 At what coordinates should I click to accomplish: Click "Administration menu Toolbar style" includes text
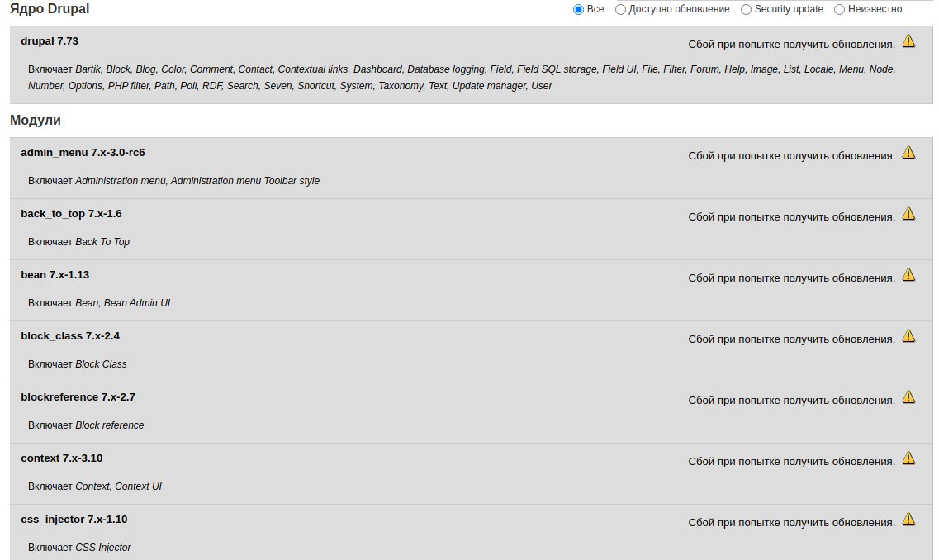click(245, 181)
